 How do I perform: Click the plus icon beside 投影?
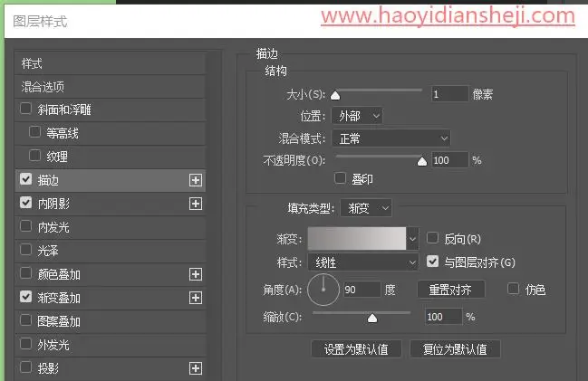pos(196,368)
